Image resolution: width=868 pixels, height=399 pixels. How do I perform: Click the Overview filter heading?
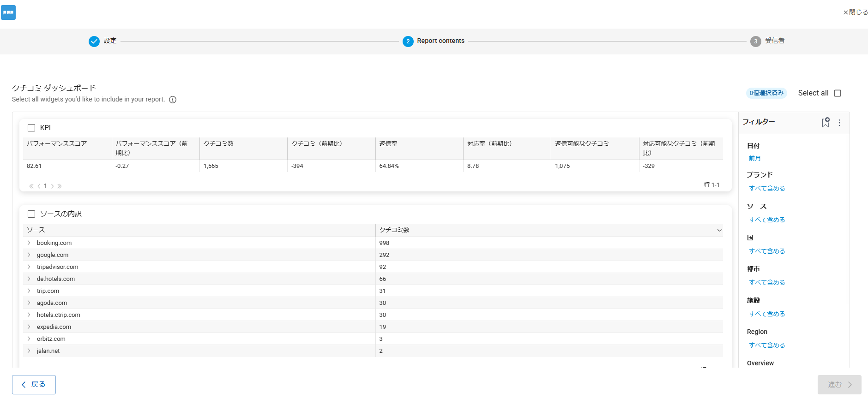tap(760, 363)
